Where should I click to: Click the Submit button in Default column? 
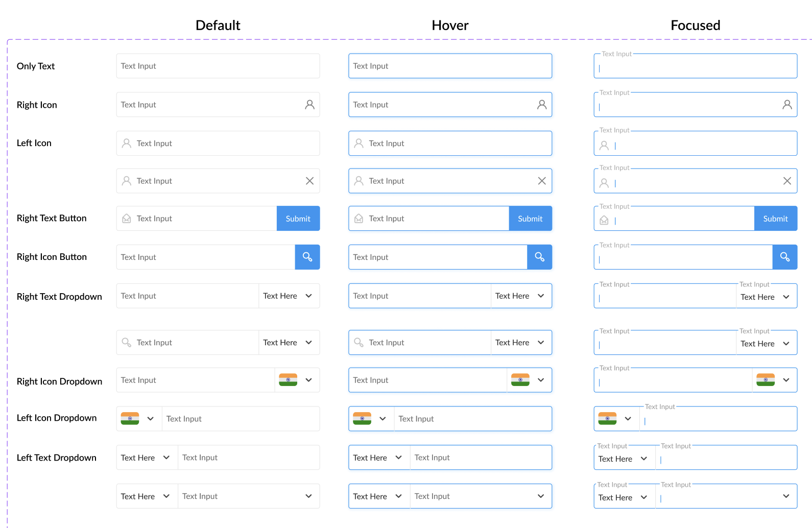[x=298, y=219]
